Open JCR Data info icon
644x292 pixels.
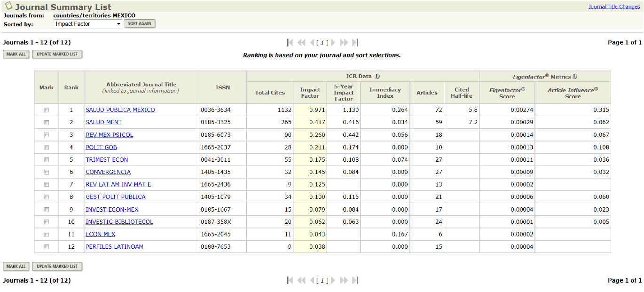377,76
